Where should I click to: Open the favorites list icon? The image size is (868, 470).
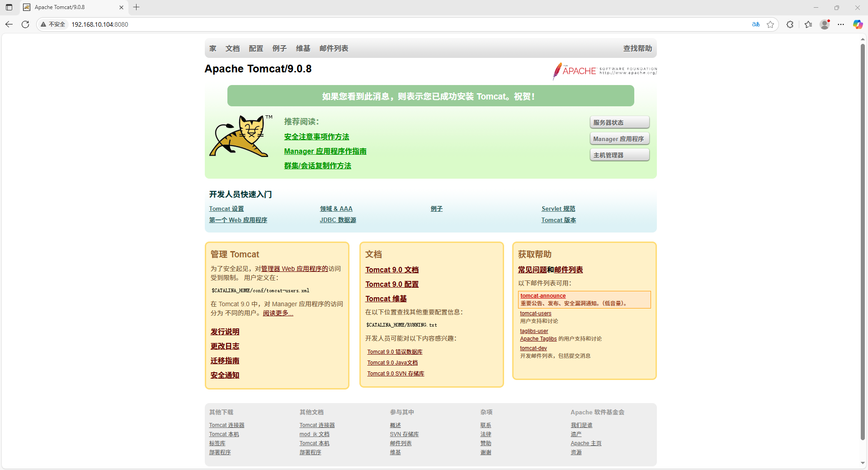coord(808,24)
